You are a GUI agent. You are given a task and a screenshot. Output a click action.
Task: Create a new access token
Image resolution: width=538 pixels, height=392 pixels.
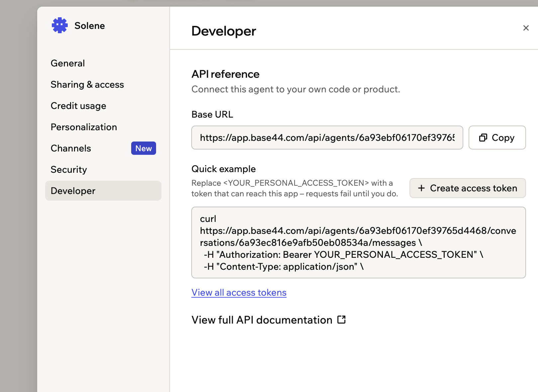468,188
